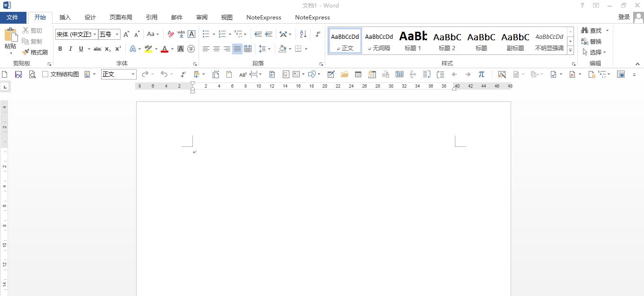The width and height of the screenshot is (644, 296).
Task: Click the red font color swatch
Action: (165, 49)
